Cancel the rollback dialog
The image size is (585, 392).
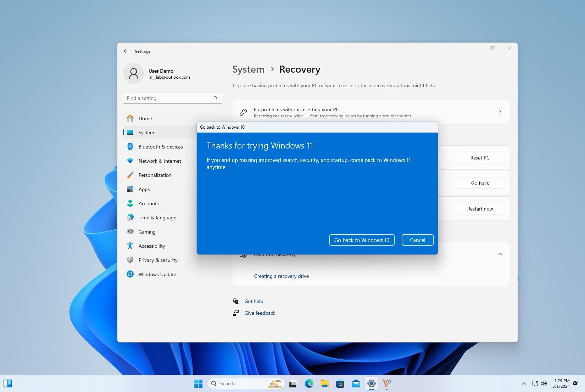point(417,240)
